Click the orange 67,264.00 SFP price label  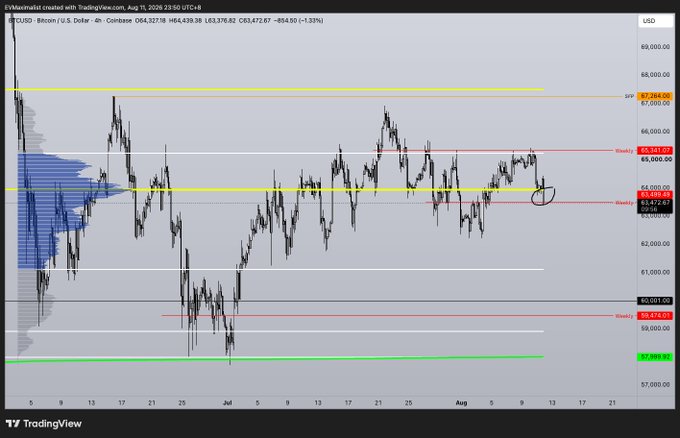point(655,96)
